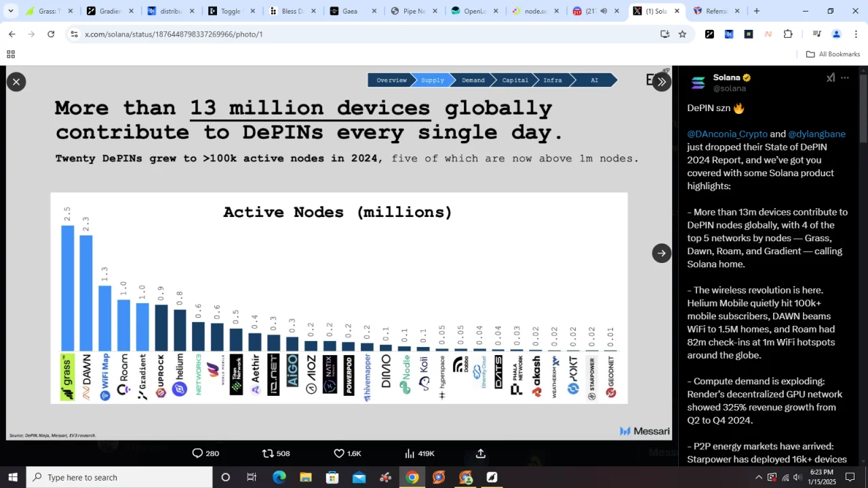This screenshot has width=868, height=488.
Task: Click the share post icon
Action: click(481, 453)
